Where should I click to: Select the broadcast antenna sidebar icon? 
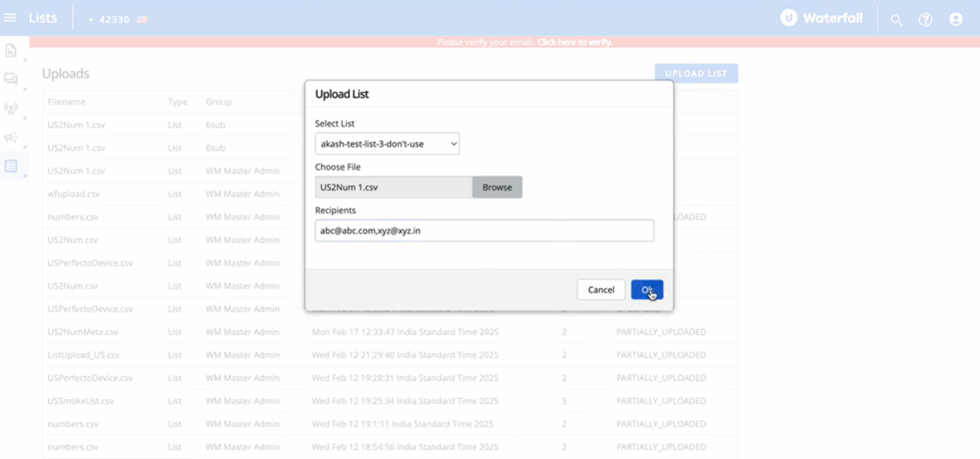[11, 108]
